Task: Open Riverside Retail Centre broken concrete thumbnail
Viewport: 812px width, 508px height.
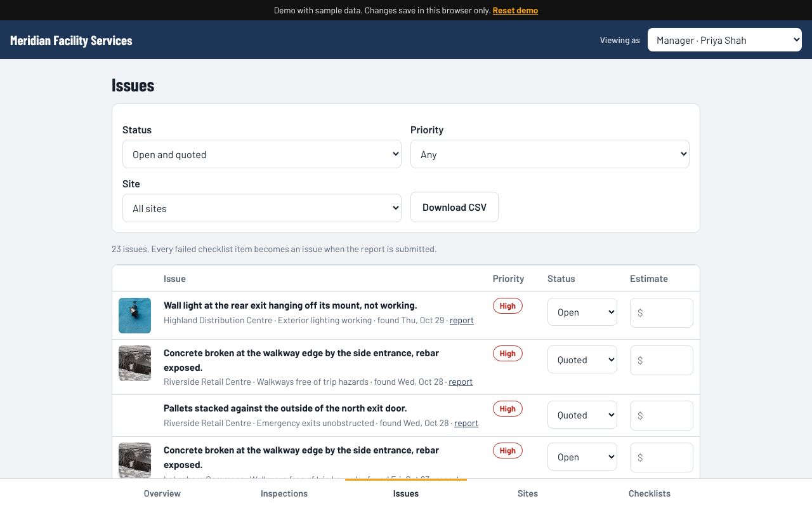Action: [x=134, y=363]
